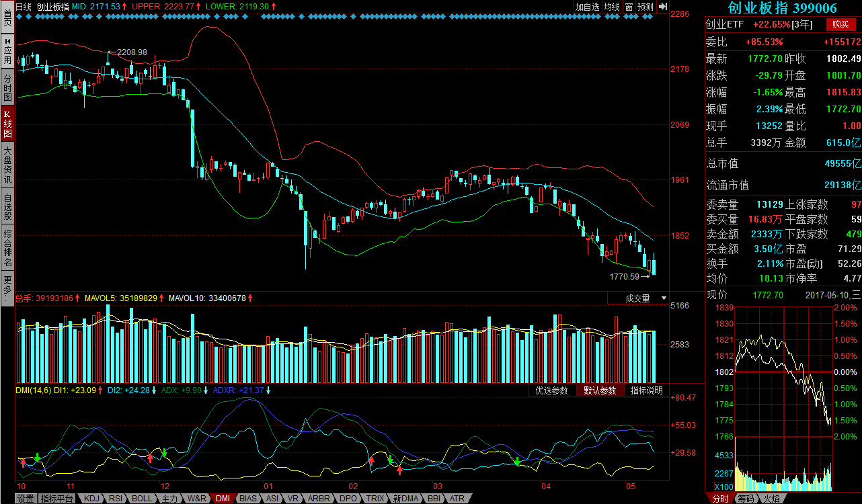Open 指标说明 indicator description
The image size is (862, 504).
(646, 390)
